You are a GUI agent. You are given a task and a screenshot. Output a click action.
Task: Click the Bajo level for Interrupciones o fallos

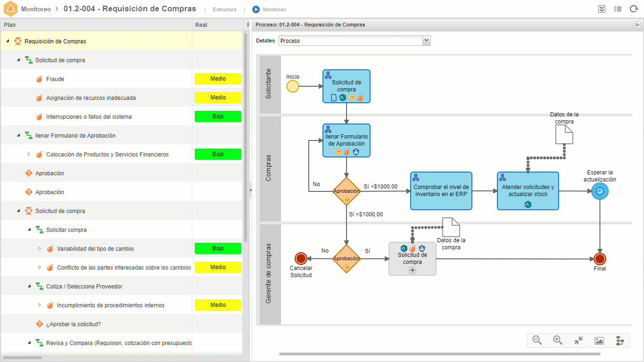click(x=218, y=116)
